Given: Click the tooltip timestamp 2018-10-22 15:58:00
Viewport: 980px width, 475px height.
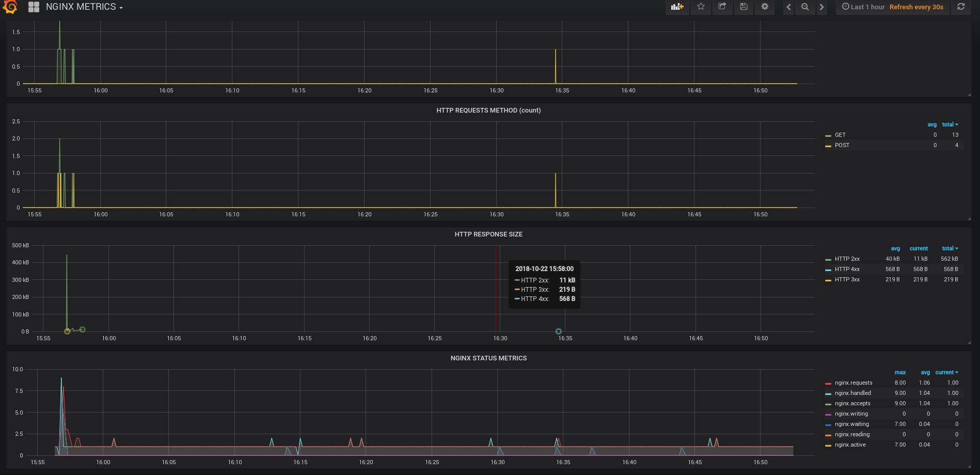Looking at the screenshot, I should [x=544, y=269].
